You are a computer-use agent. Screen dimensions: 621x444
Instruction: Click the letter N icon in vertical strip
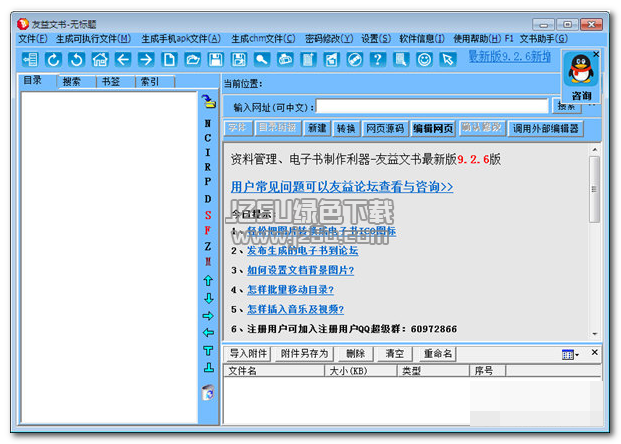208,124
